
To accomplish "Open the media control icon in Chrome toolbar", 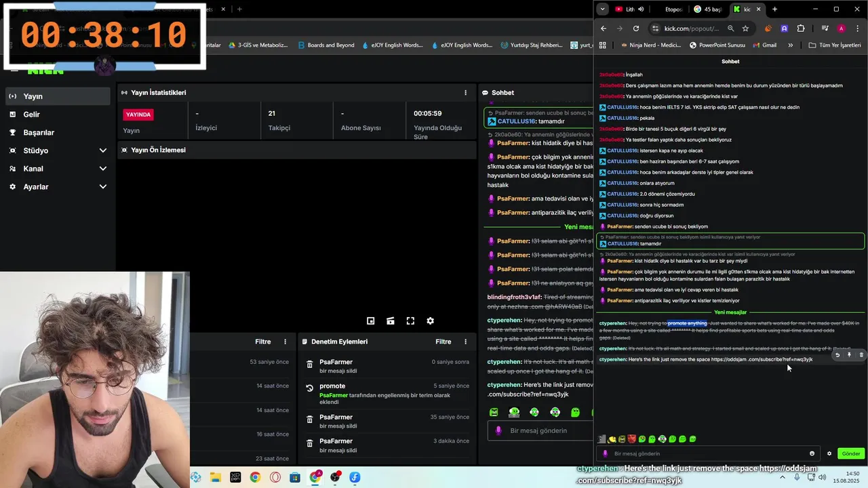I will pos(825,28).
